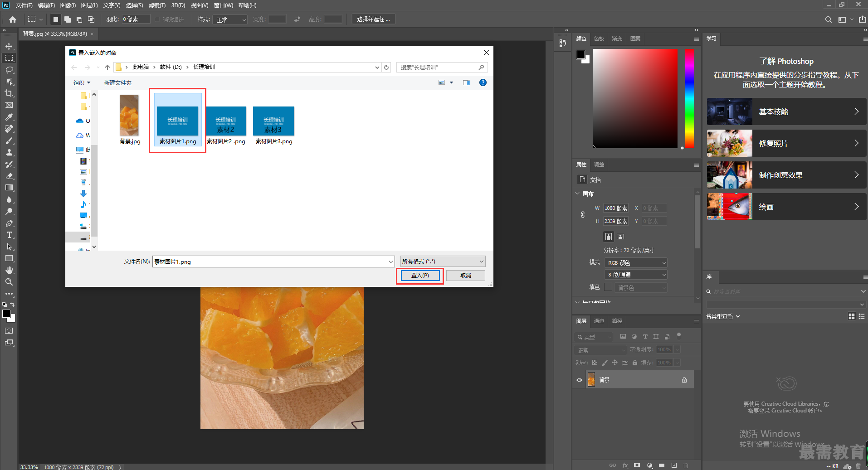This screenshot has width=868, height=470.
Task: Click the add layer mask icon
Action: coord(637,465)
